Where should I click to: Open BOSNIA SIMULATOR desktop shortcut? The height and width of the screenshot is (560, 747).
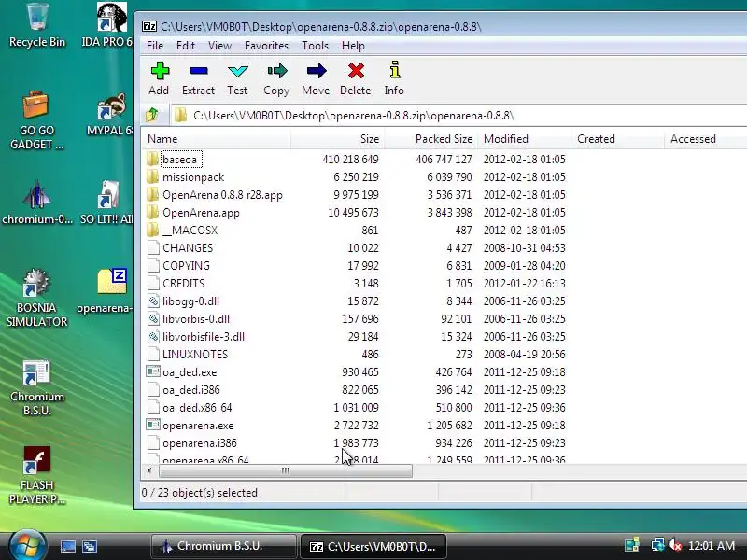pyautogui.click(x=36, y=298)
